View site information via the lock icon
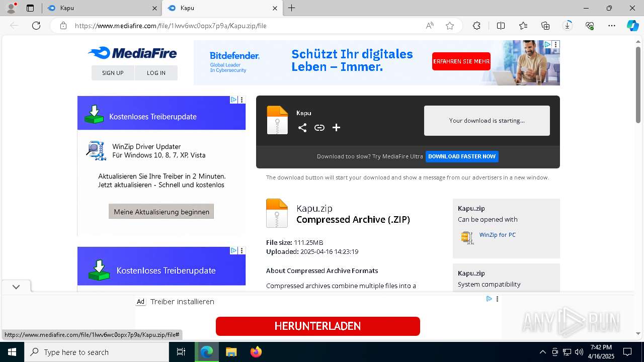644x362 pixels. (x=63, y=26)
